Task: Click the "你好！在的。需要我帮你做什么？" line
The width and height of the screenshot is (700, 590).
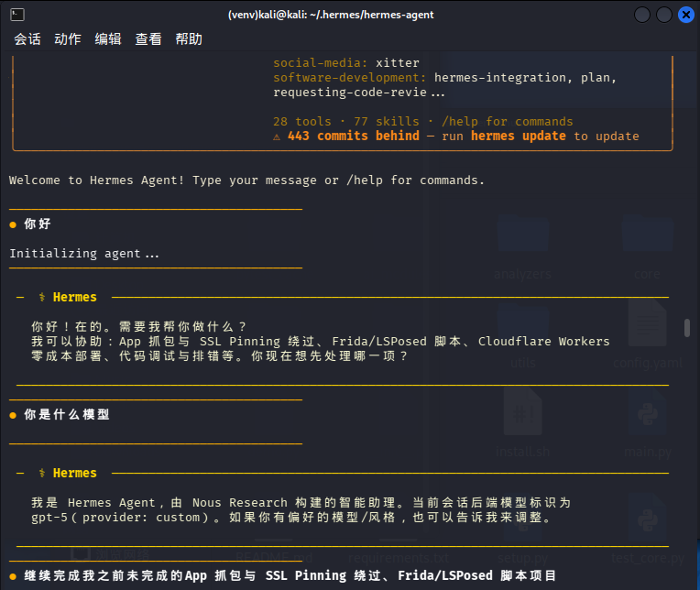Action: 138,326
